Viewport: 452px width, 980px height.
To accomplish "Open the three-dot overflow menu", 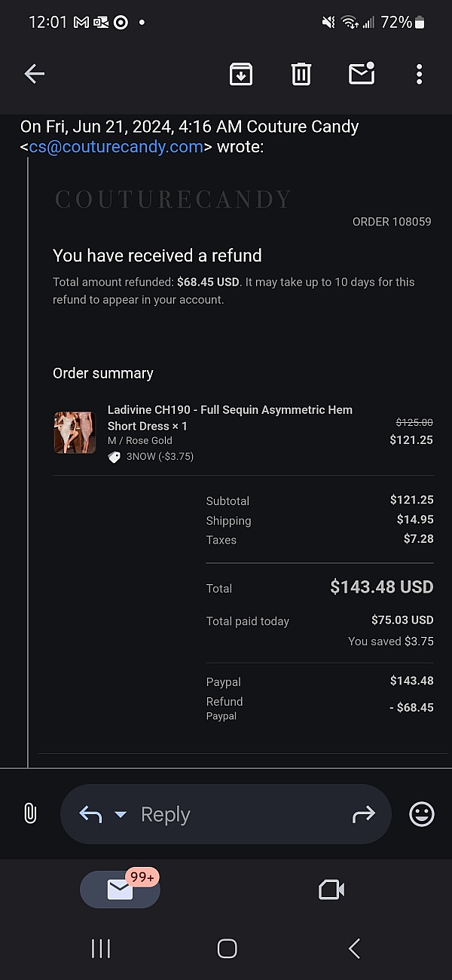I will [x=419, y=73].
